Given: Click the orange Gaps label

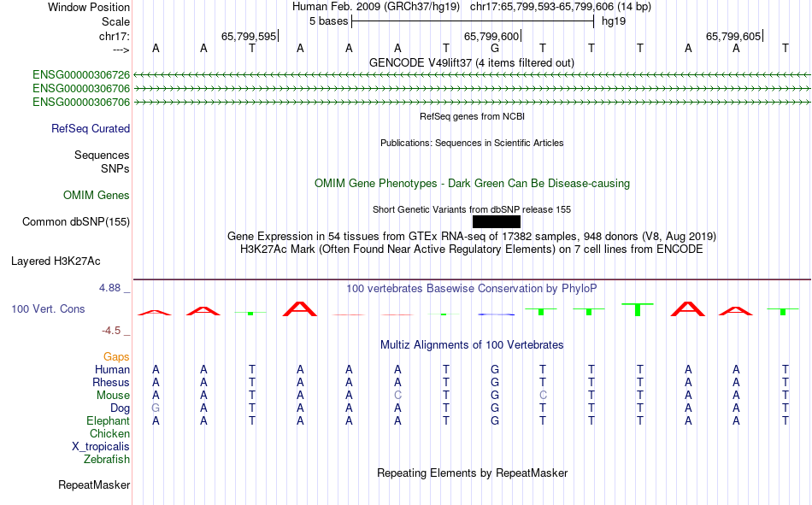Looking at the screenshot, I should 116,357.
